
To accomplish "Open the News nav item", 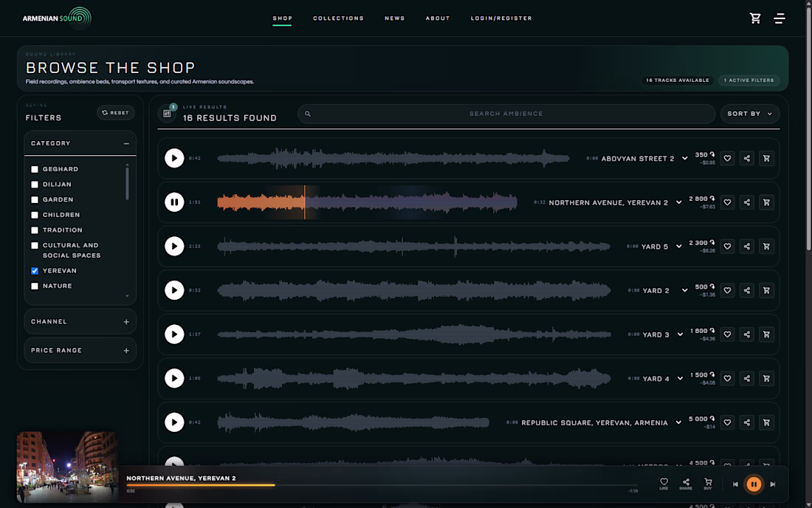I will [395, 18].
